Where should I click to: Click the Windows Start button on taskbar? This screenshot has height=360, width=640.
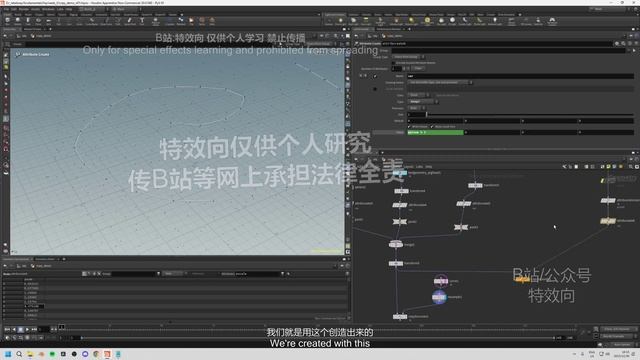8,354
